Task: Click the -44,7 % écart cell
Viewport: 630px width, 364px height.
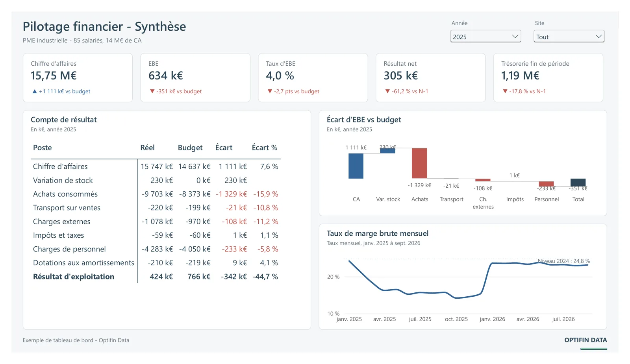Action: point(265,277)
